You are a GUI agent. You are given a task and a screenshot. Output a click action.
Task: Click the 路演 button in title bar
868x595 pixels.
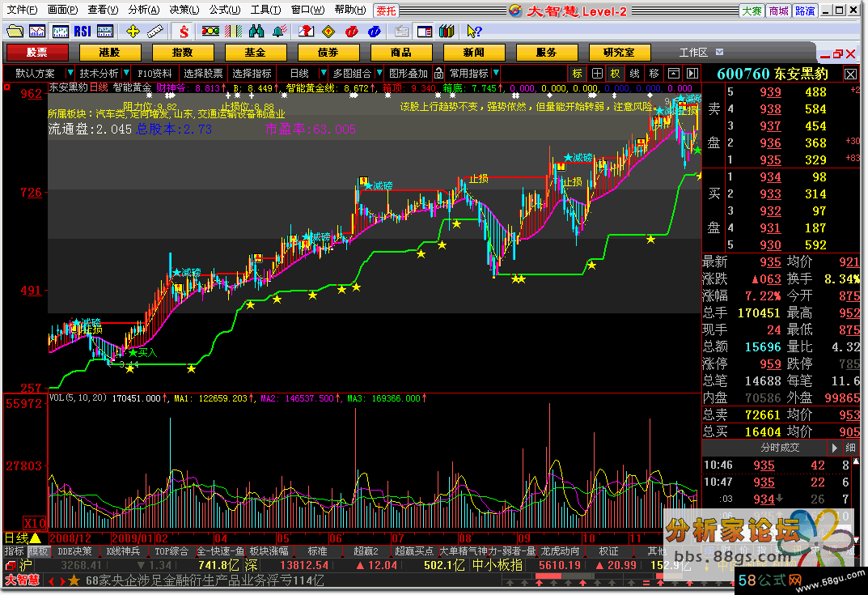806,11
